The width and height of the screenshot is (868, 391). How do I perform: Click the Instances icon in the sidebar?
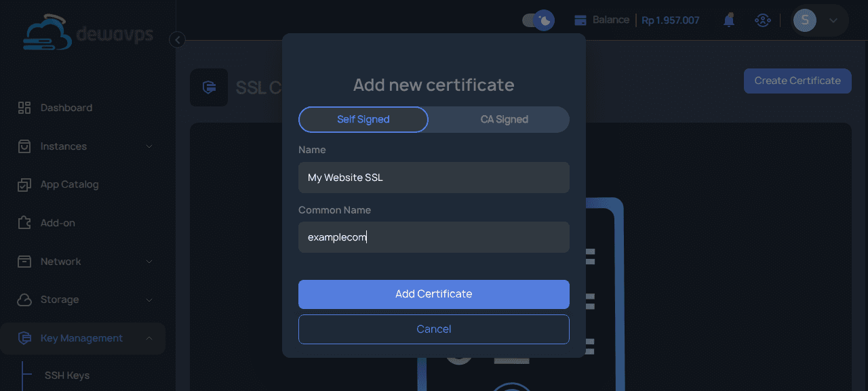pos(24,146)
